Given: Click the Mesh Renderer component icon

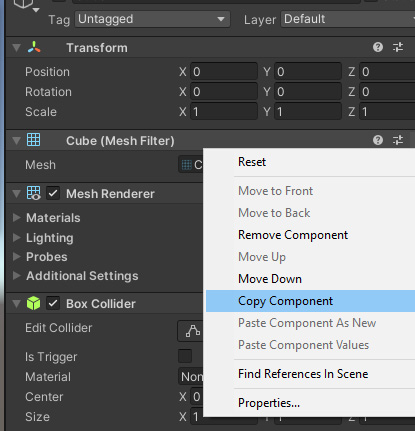Looking at the screenshot, I should point(34,193).
